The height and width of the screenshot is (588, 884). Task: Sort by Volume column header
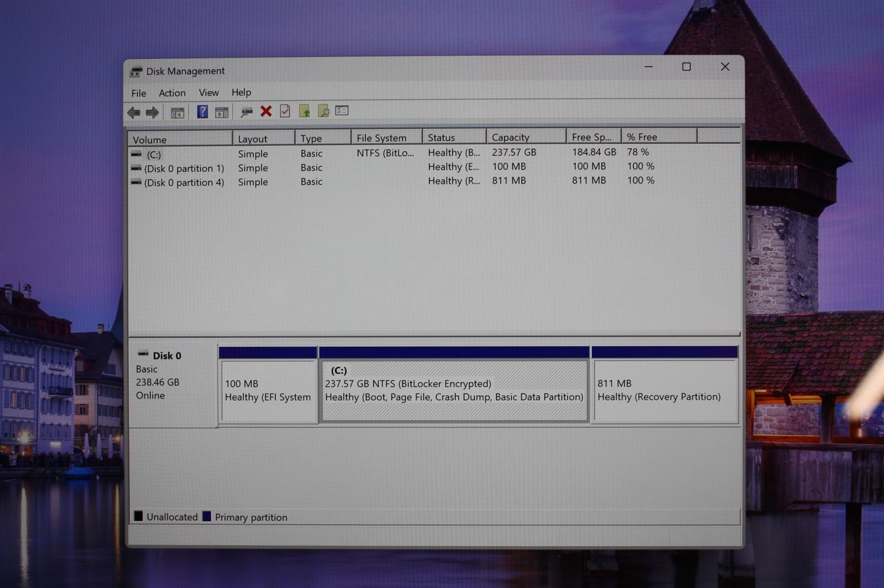[x=180, y=139]
